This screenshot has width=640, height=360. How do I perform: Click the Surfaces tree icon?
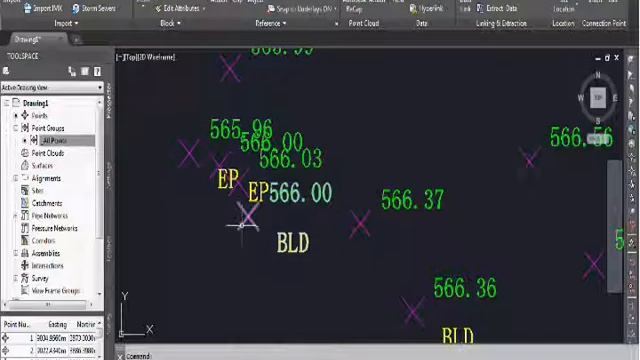(25, 165)
